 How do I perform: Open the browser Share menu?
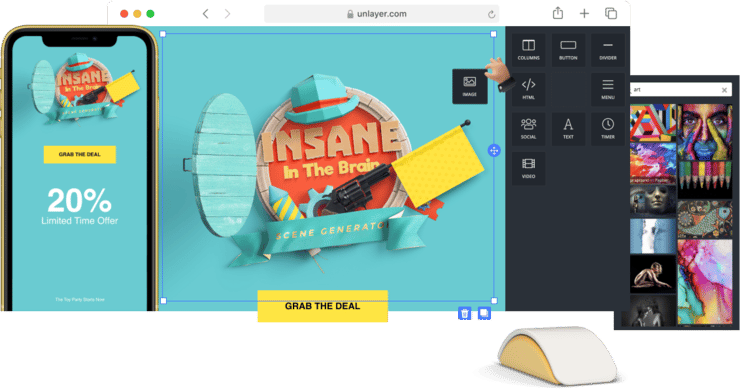(558, 13)
